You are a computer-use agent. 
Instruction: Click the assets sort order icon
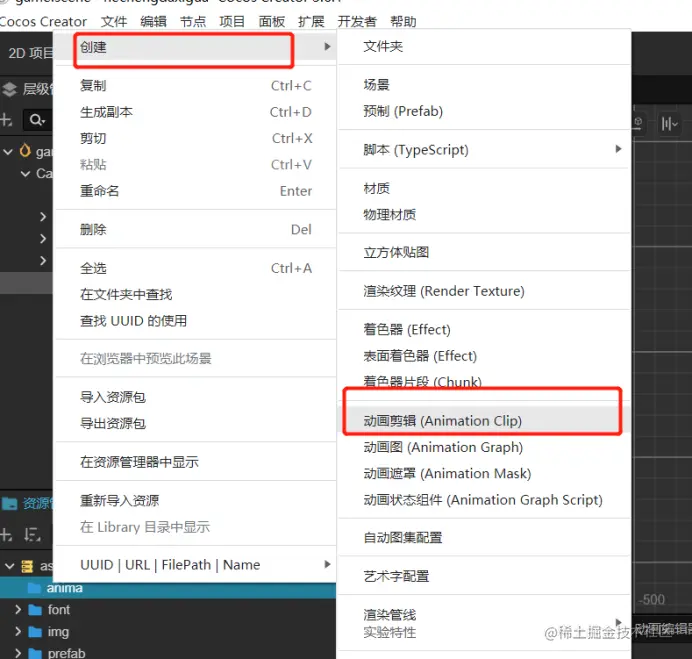click(x=32, y=535)
